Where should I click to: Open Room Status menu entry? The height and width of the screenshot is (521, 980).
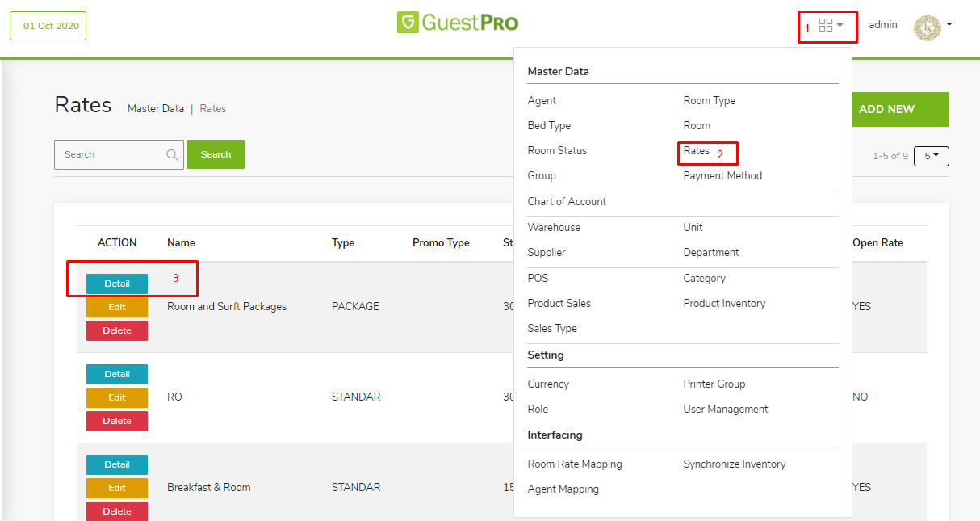tap(557, 150)
